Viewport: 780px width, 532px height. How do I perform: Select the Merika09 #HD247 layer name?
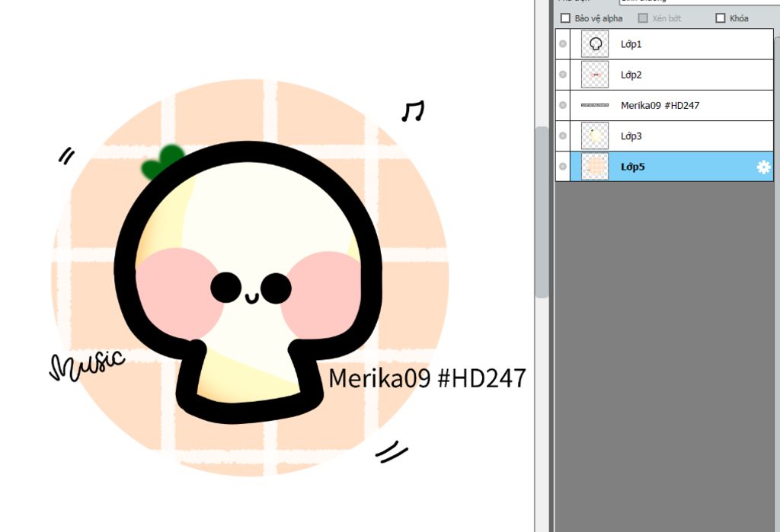click(660, 105)
